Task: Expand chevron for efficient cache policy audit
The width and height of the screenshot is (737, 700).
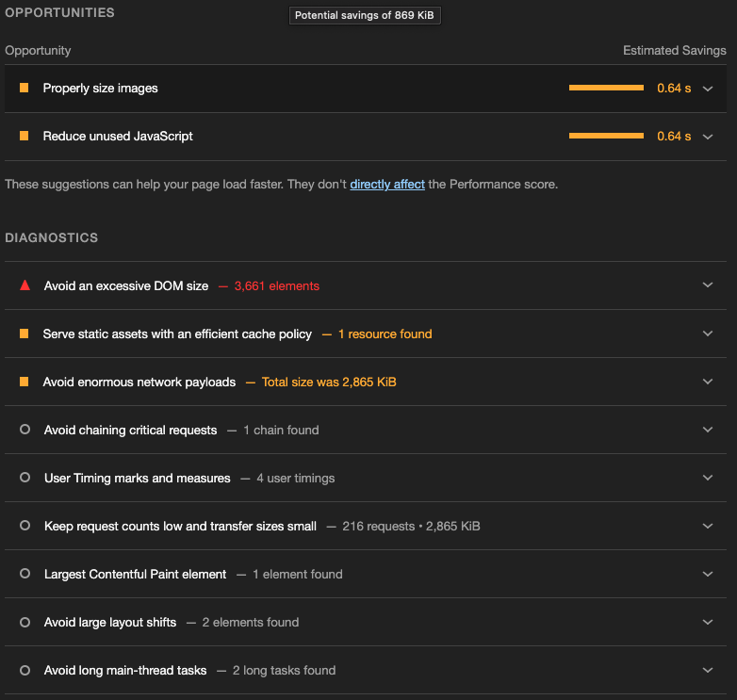Action: [708, 334]
